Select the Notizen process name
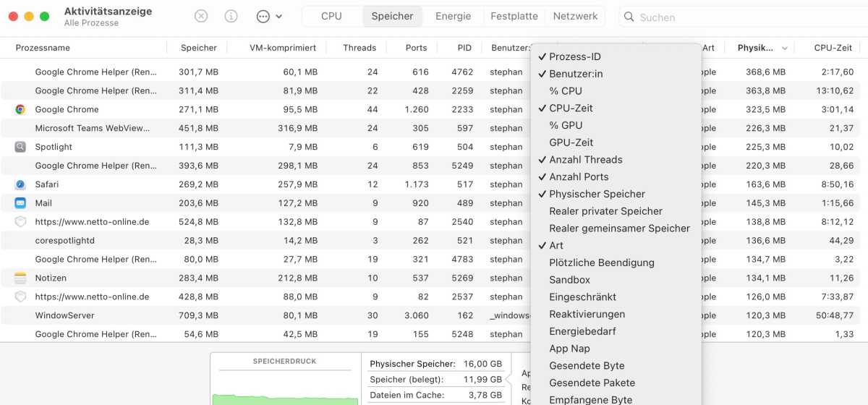 coord(51,278)
